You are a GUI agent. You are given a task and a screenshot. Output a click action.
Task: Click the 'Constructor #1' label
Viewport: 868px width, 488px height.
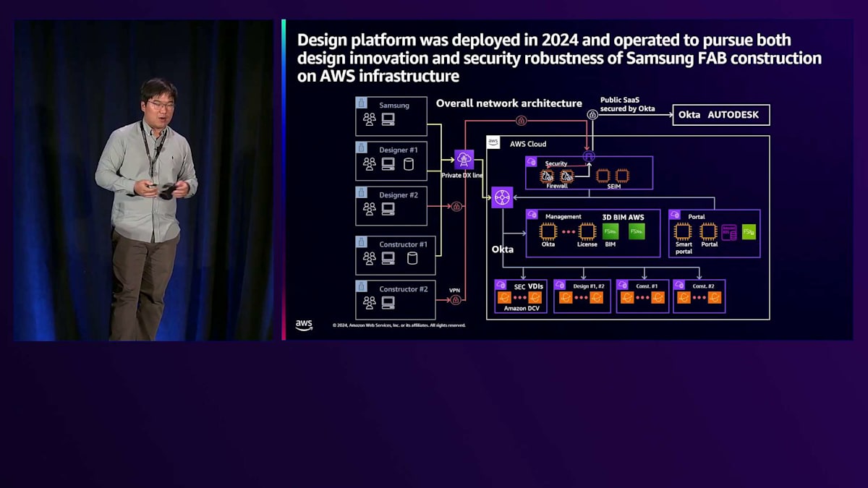point(403,244)
